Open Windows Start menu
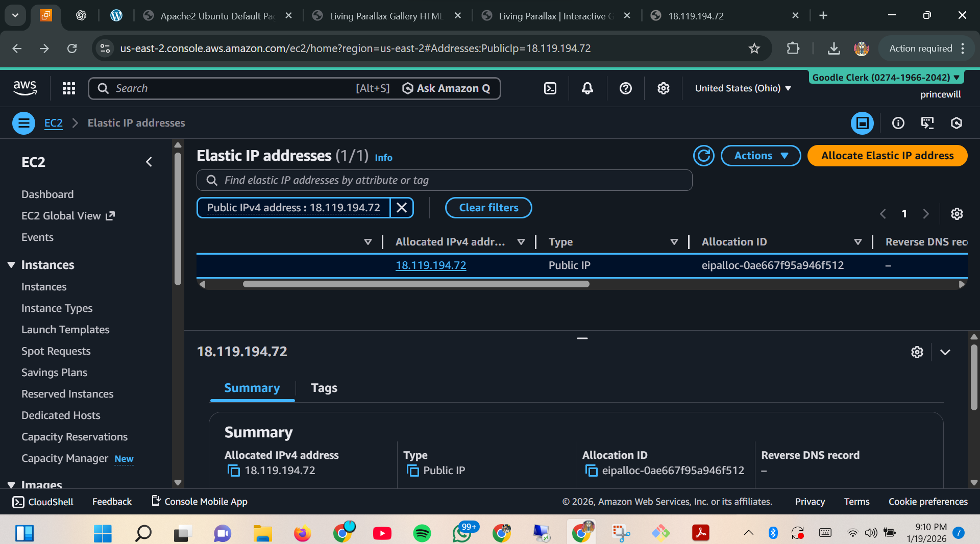This screenshot has height=544, width=980. [x=103, y=533]
